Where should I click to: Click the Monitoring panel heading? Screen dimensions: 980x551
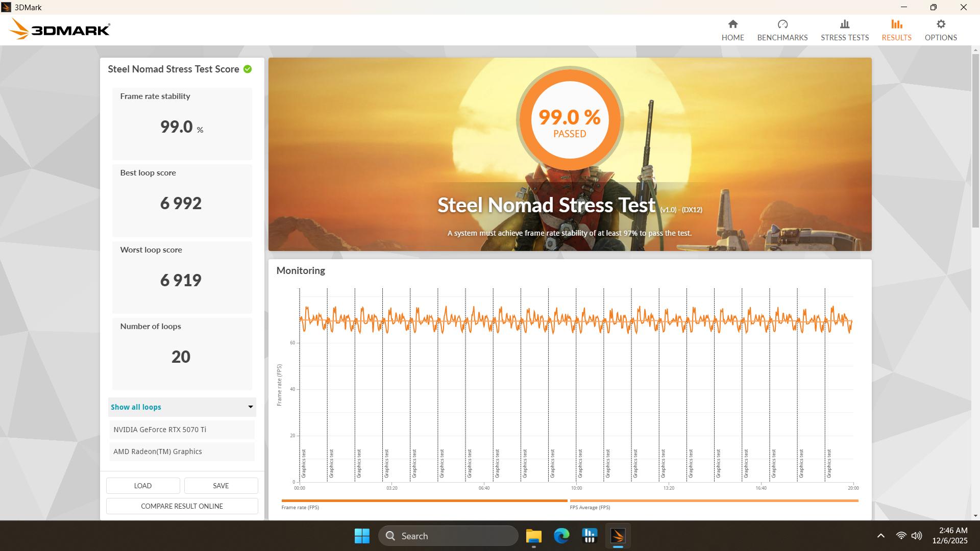tap(301, 271)
